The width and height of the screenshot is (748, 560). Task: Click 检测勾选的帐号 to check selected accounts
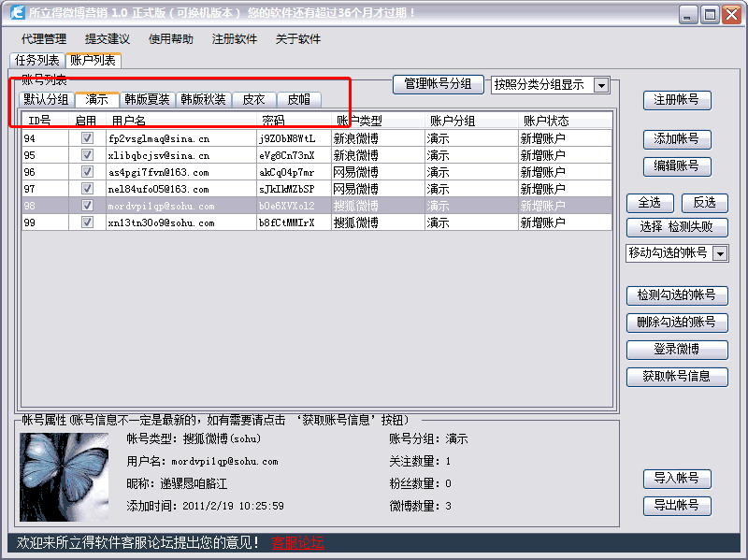[x=677, y=294]
